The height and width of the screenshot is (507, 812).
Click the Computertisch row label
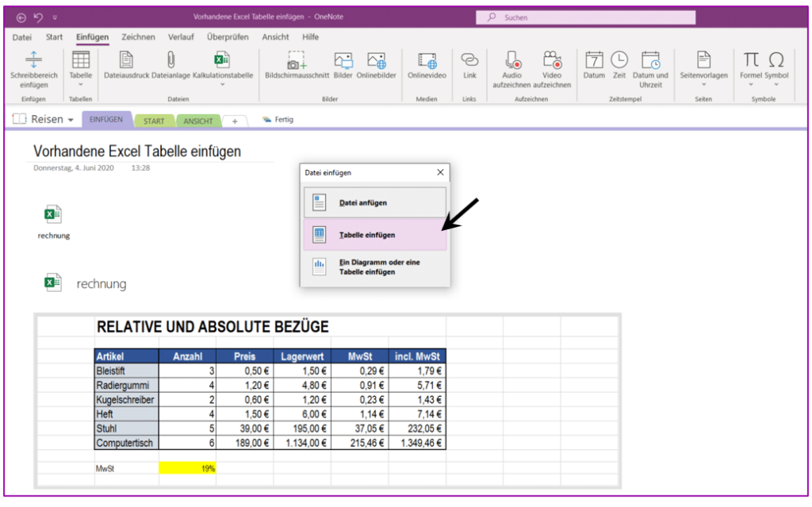(126, 443)
